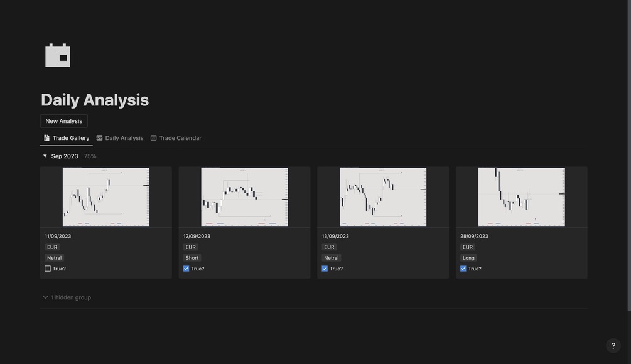Click the New Analysis button
The height and width of the screenshot is (364, 631).
click(x=64, y=121)
